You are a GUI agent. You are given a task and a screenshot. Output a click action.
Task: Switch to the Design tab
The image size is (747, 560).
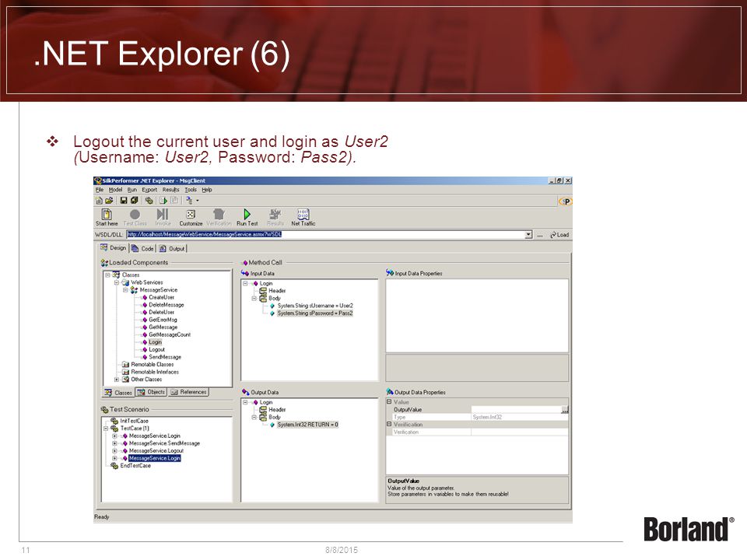click(x=114, y=248)
